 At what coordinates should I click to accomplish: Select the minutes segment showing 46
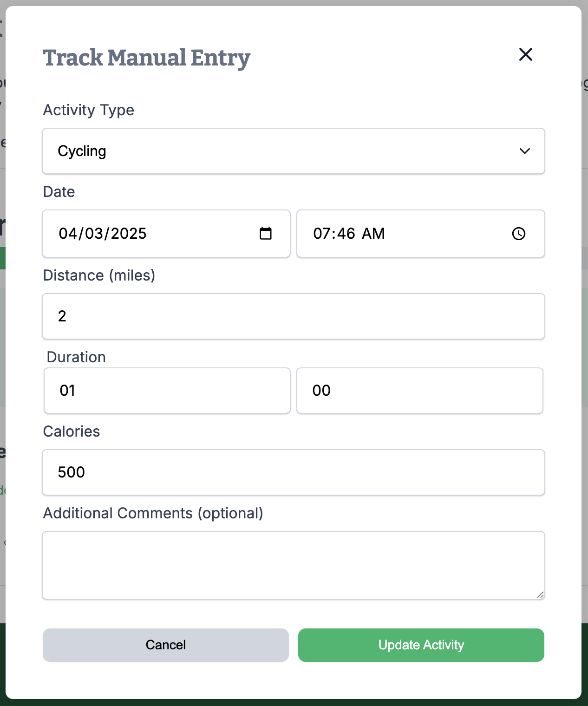tap(346, 233)
